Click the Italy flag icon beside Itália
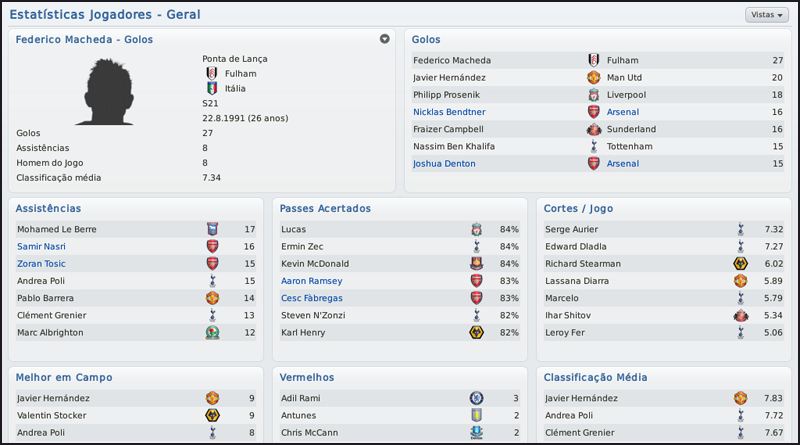 tap(211, 88)
